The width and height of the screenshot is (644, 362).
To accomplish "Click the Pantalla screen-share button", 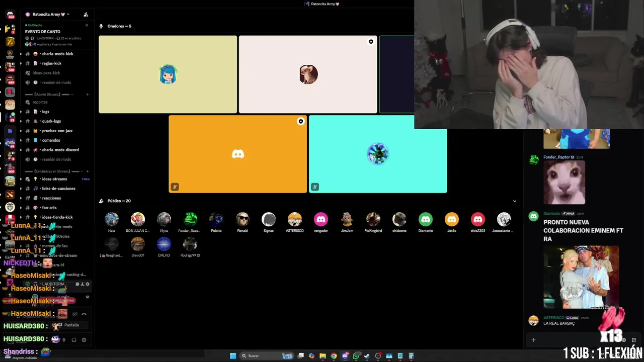I will click(68, 325).
